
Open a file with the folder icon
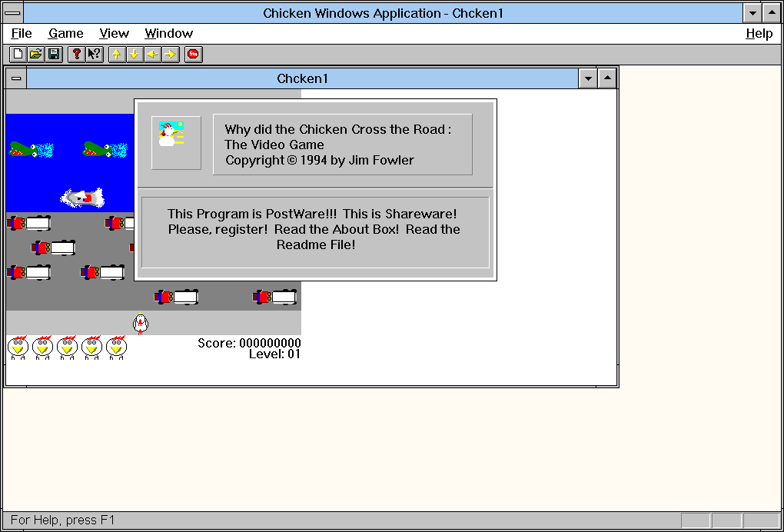click(x=35, y=54)
